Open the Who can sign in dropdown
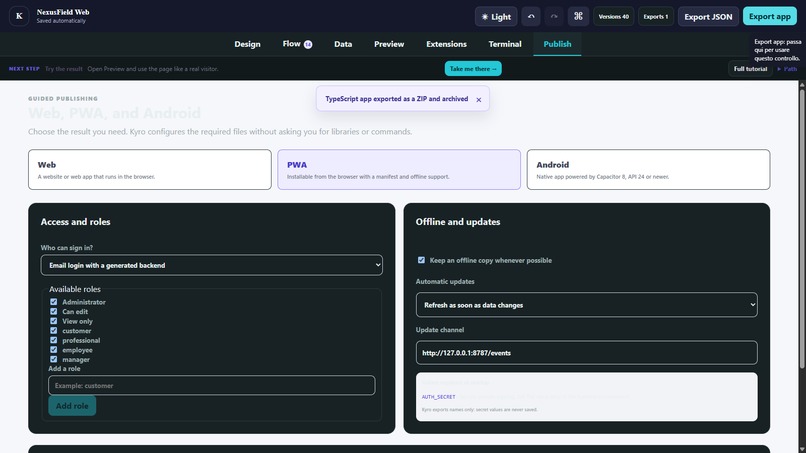This screenshot has height=453, width=806. 211,265
